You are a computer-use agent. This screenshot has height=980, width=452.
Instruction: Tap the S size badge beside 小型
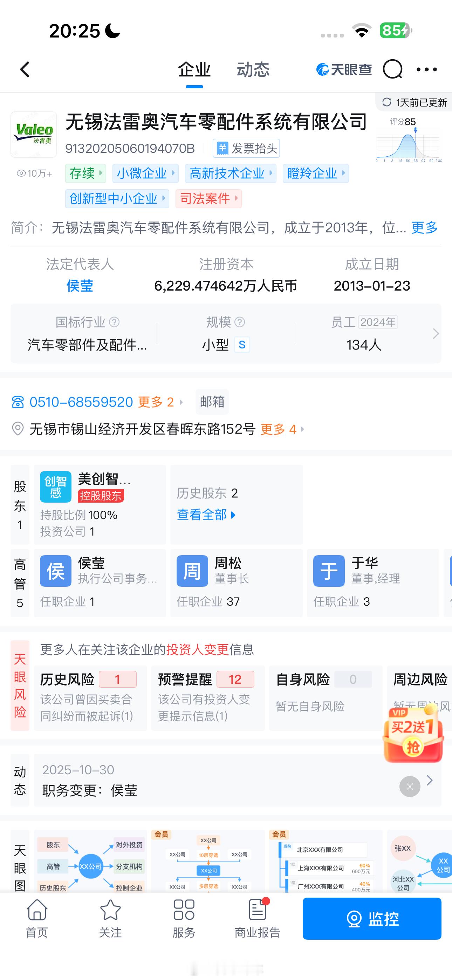point(242,345)
